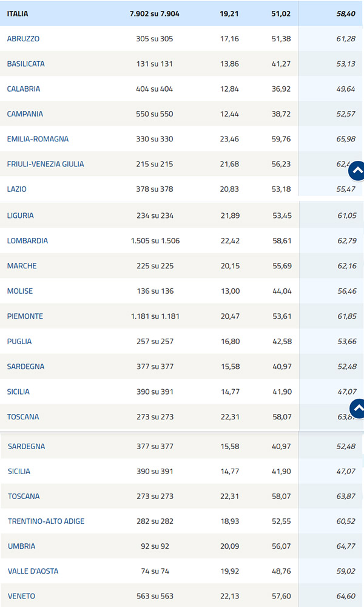
Task: Open the MOLISE link
Action: point(20,291)
